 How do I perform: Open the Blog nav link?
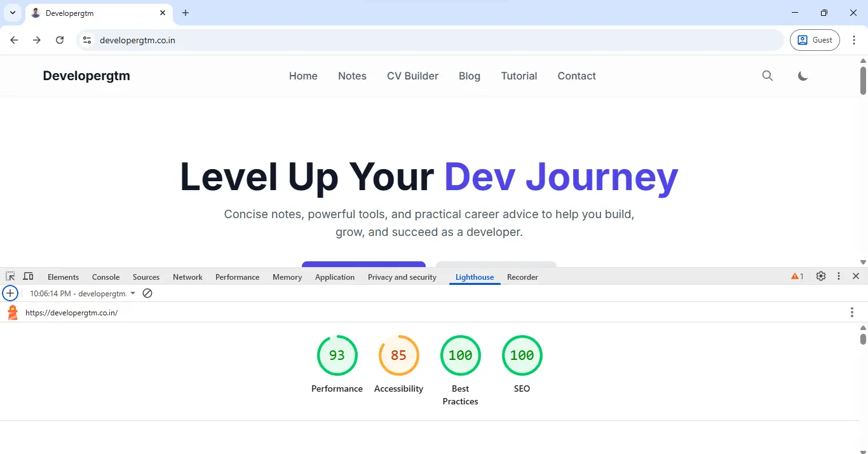pos(470,76)
